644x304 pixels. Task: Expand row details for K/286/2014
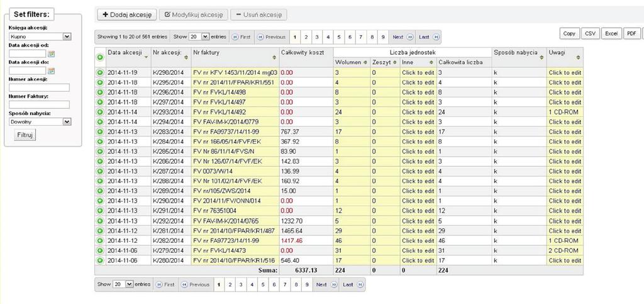point(100,162)
